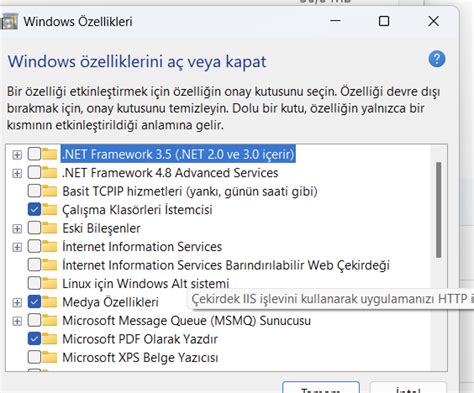Image resolution: width=474 pixels, height=393 pixels.
Task: Check Microsoft XPS Belge Yazıcısı checkbox
Action: (x=34, y=357)
